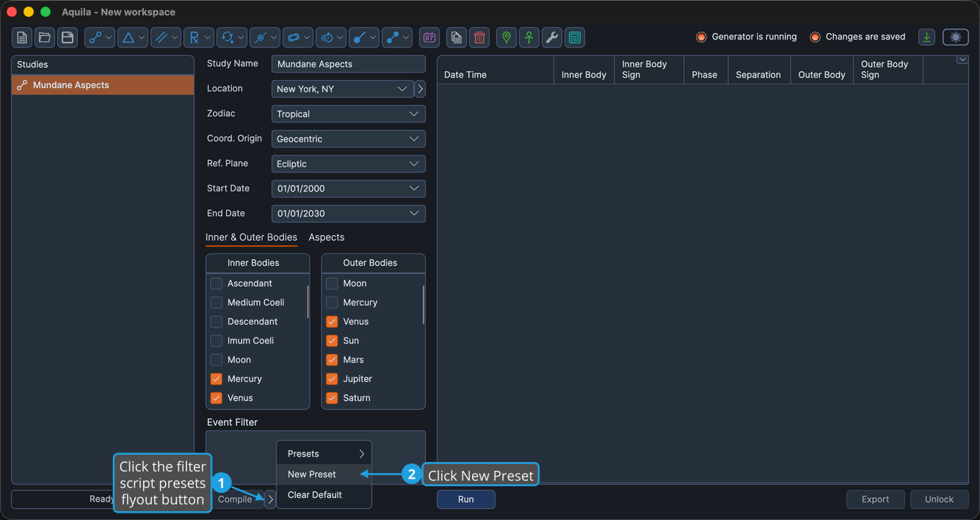Click the Outer Bodies list scrollbar

(424, 305)
